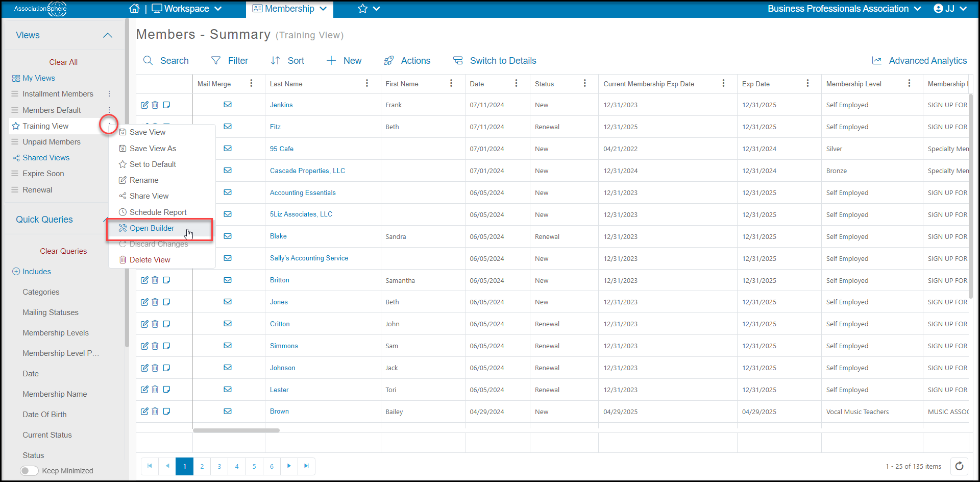Open note icon for Simmons row
Viewport: 980px width, 482px height.
click(x=166, y=346)
